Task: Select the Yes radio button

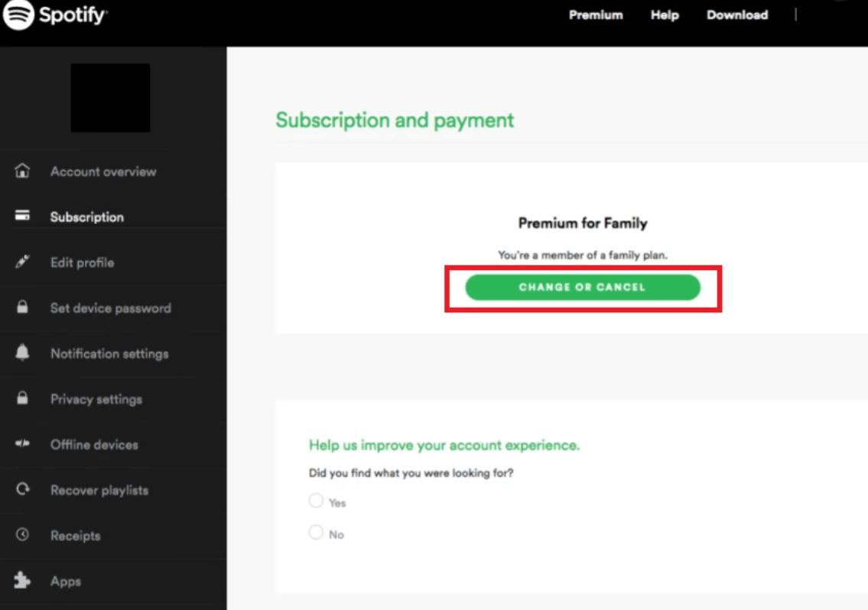Action: 316,501
